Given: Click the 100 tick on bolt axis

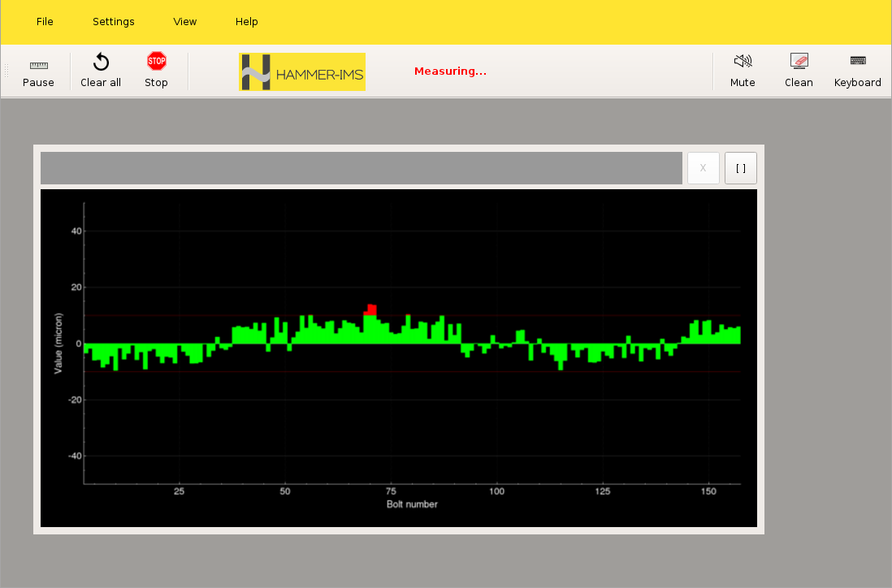Looking at the screenshot, I should click(x=497, y=491).
